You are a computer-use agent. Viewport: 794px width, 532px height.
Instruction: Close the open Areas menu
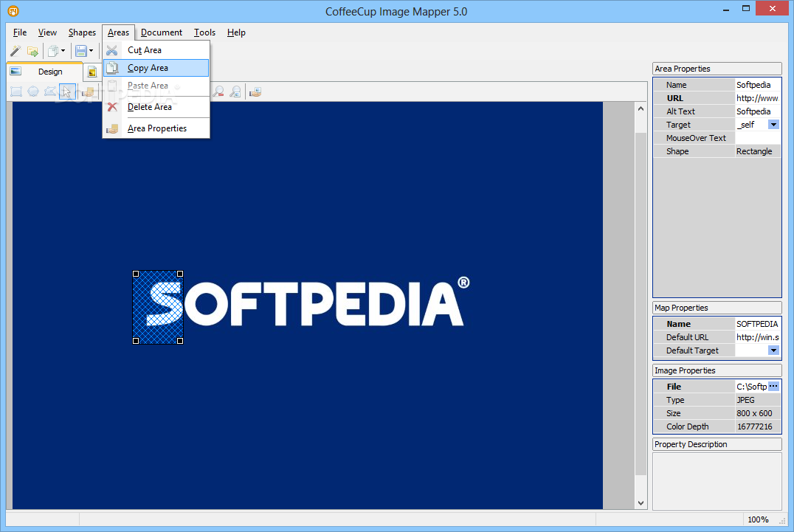[119, 32]
